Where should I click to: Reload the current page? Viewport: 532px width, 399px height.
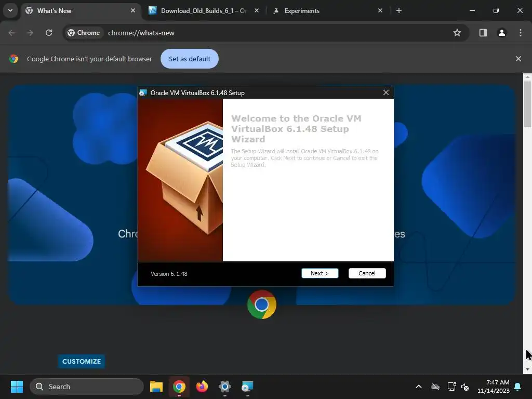coord(49,33)
